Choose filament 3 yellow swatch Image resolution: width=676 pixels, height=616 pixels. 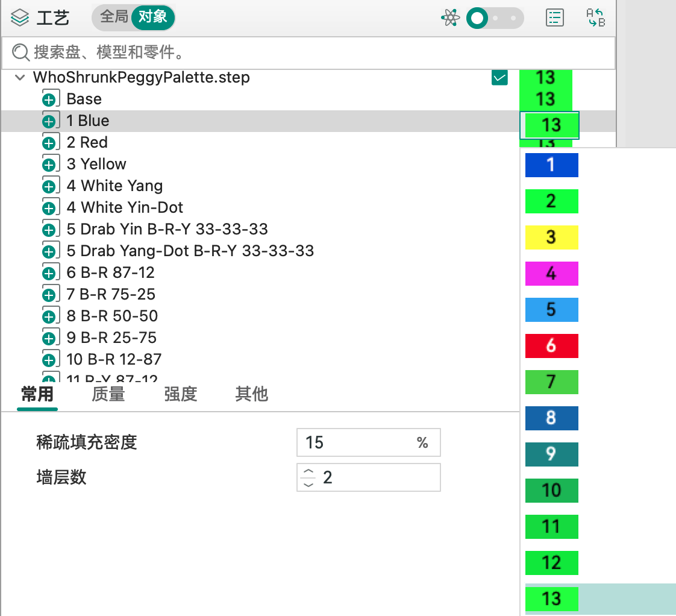pyautogui.click(x=551, y=237)
